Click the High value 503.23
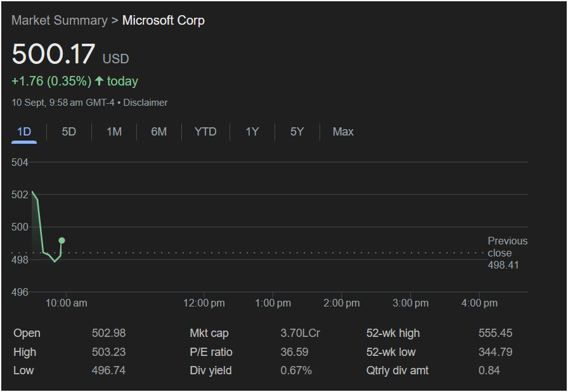568x392 pixels. (x=108, y=352)
